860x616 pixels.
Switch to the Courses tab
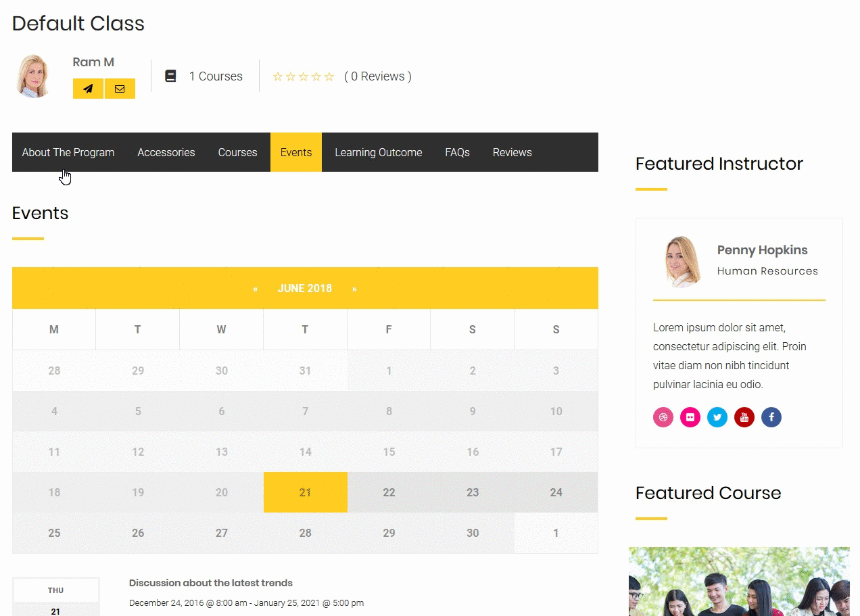(x=237, y=152)
